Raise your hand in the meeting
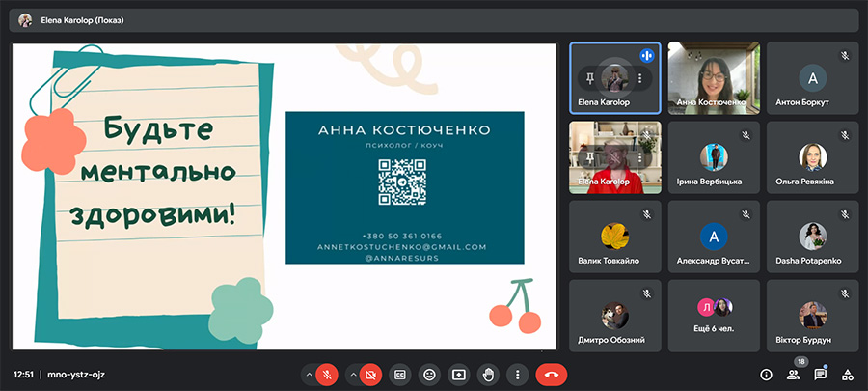 coord(489,374)
